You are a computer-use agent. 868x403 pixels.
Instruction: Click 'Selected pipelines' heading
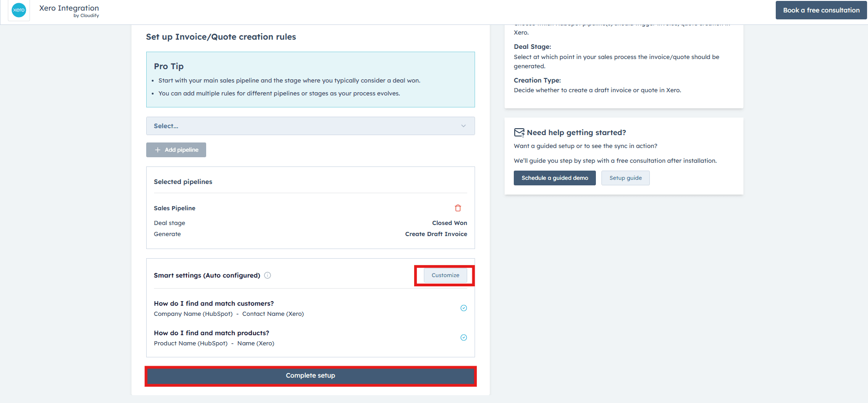(183, 182)
